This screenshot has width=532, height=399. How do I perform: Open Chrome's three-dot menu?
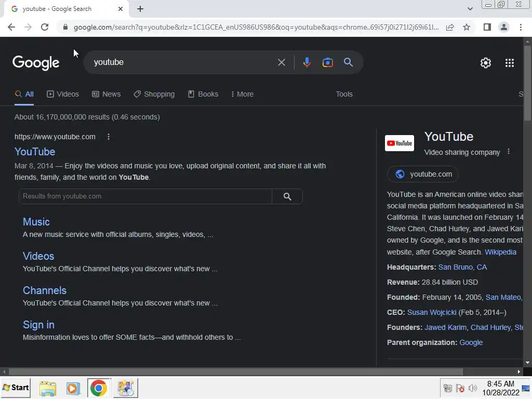pyautogui.click(x=521, y=27)
